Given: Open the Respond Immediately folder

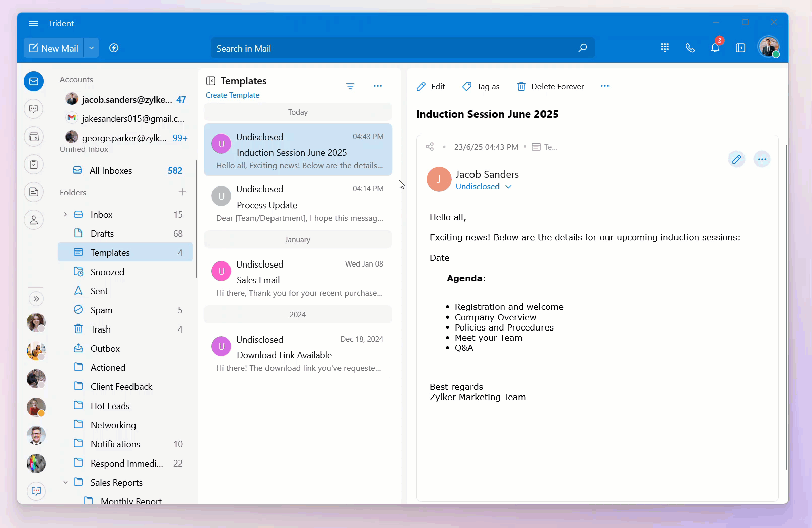Looking at the screenshot, I should 126,463.
